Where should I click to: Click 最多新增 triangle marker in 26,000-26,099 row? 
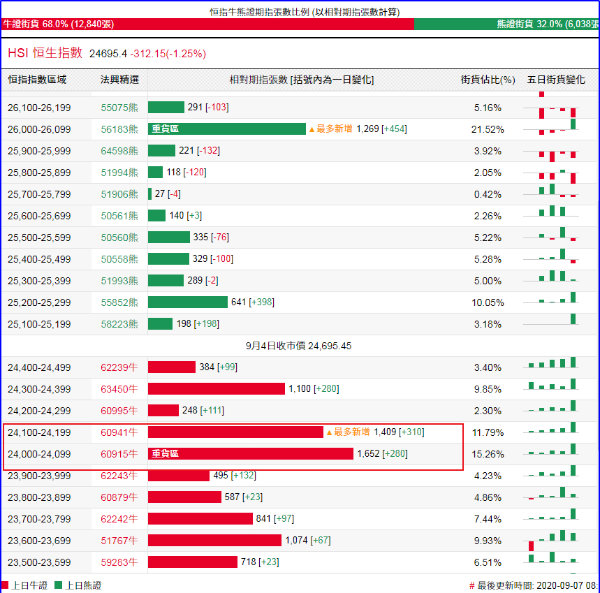click(331, 129)
